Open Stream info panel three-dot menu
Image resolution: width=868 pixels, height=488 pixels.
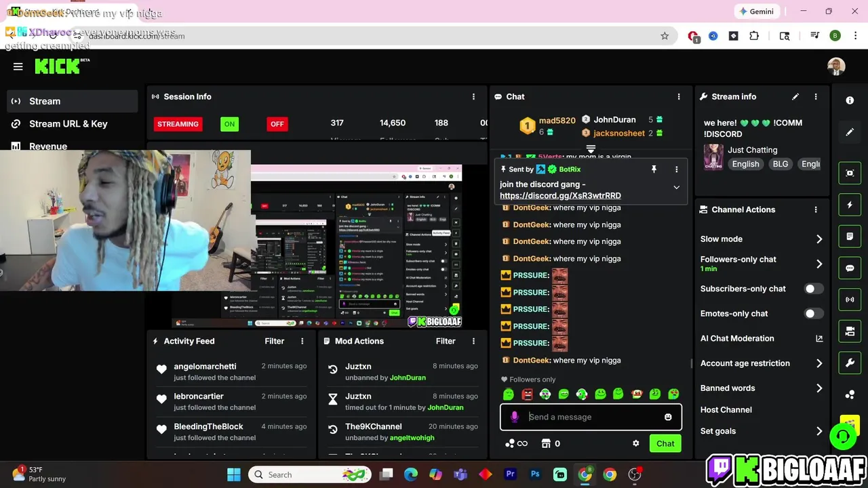click(816, 97)
